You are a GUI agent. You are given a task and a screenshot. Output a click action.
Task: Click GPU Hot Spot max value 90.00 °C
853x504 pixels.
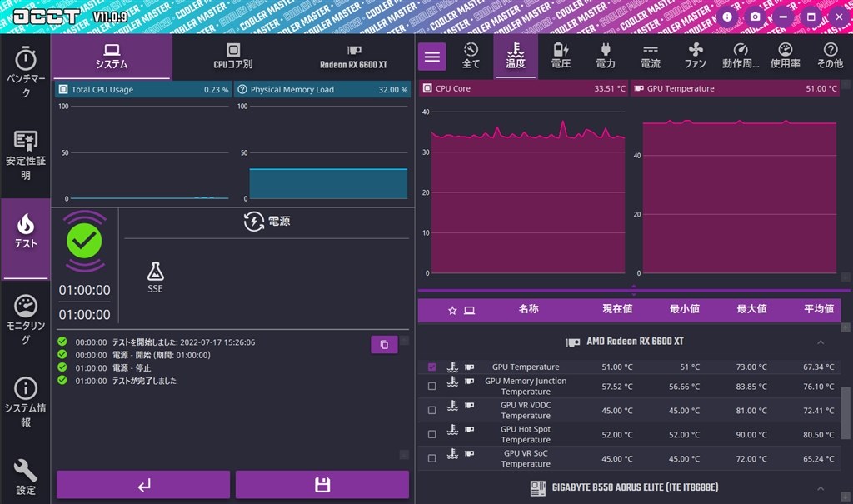click(751, 435)
